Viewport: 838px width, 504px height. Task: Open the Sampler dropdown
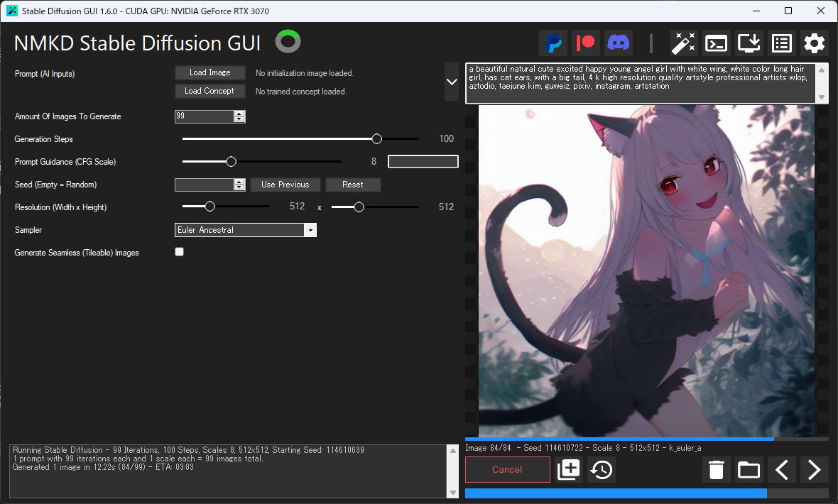tap(310, 229)
